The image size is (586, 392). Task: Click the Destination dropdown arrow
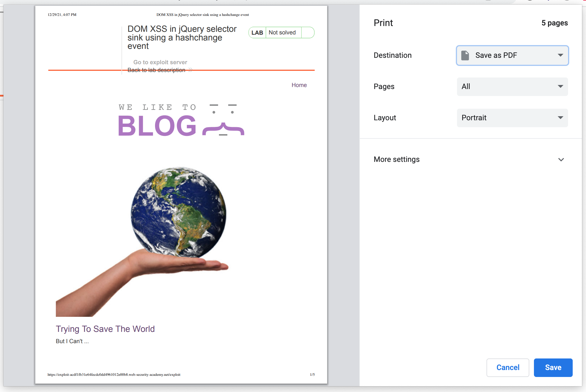coord(560,55)
